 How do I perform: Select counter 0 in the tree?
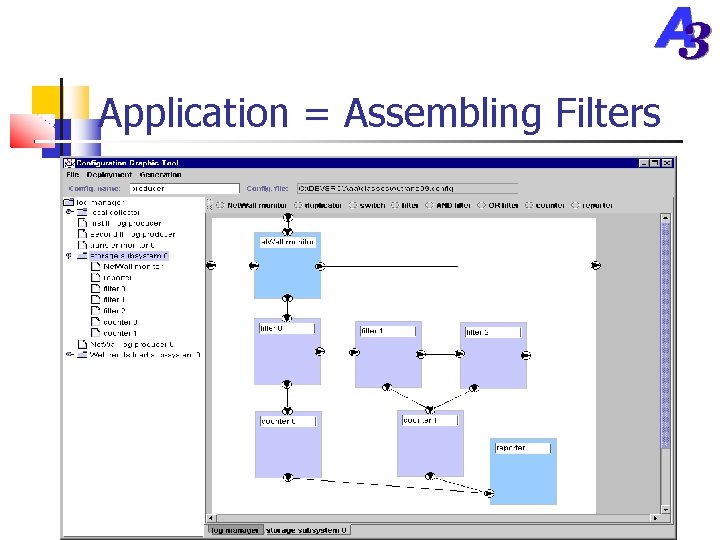tap(120, 322)
